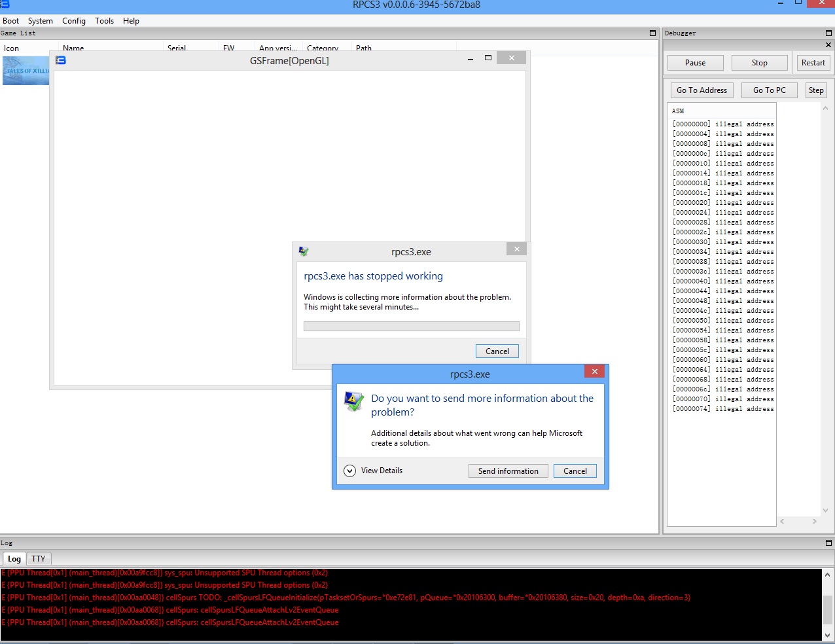Sort game list by Icon column
This screenshot has height=644, width=835.
click(x=12, y=48)
